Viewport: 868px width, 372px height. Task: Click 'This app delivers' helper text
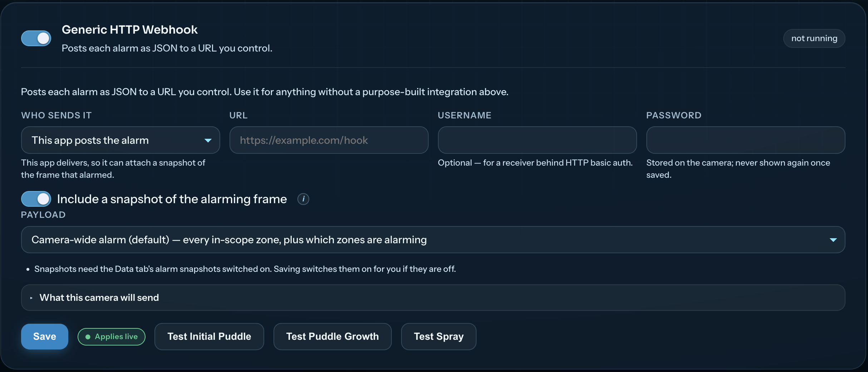point(113,169)
